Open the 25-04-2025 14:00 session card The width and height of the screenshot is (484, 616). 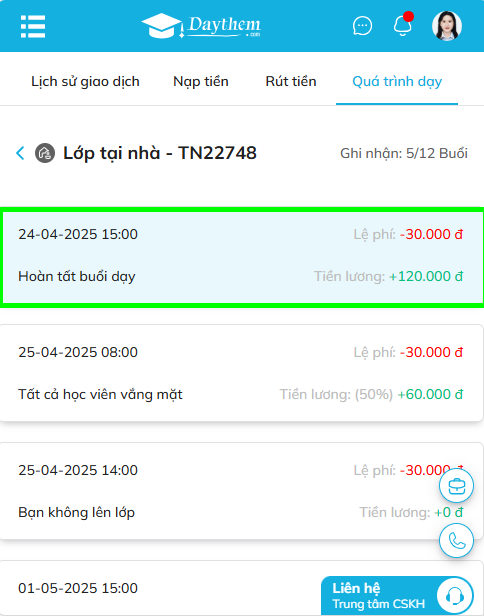point(242,491)
